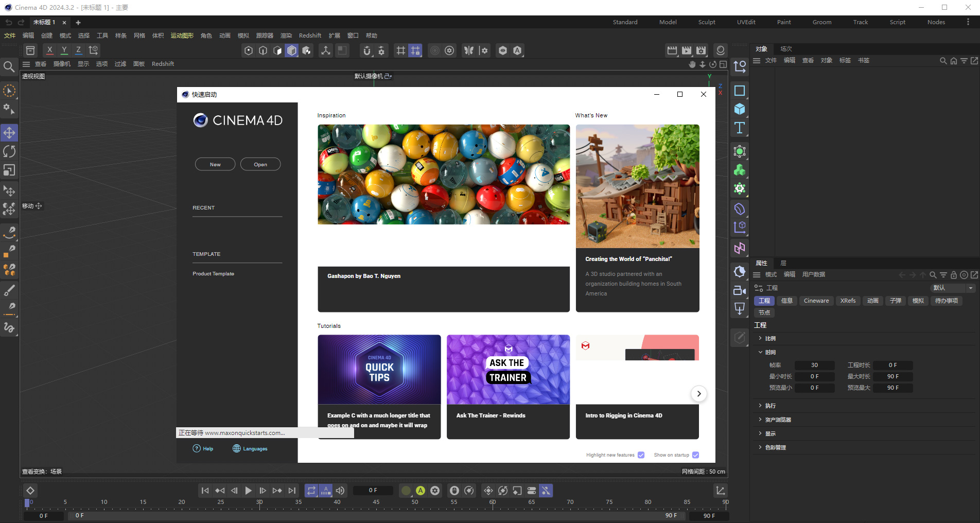The height and width of the screenshot is (523, 980).
Task: Click current frame 0 F field in transport
Action: coord(373,491)
